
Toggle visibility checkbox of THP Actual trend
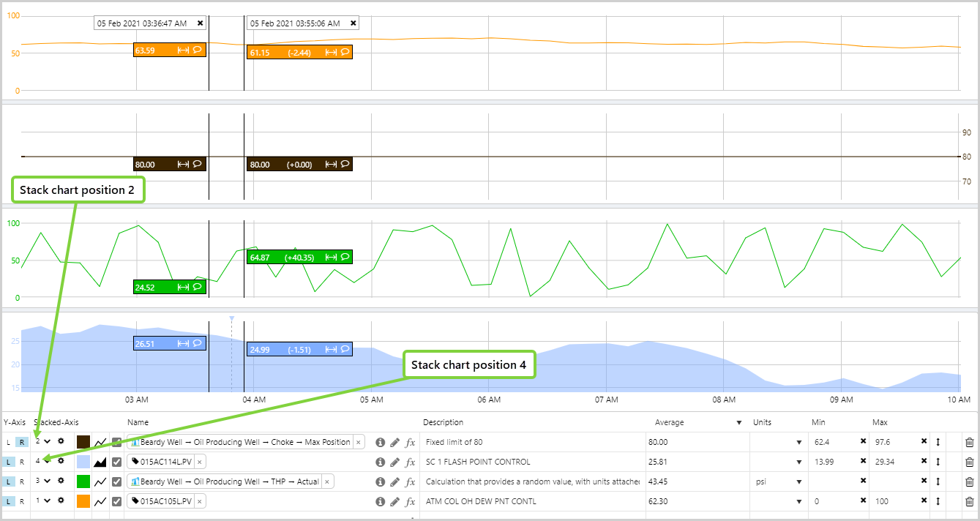116,481
